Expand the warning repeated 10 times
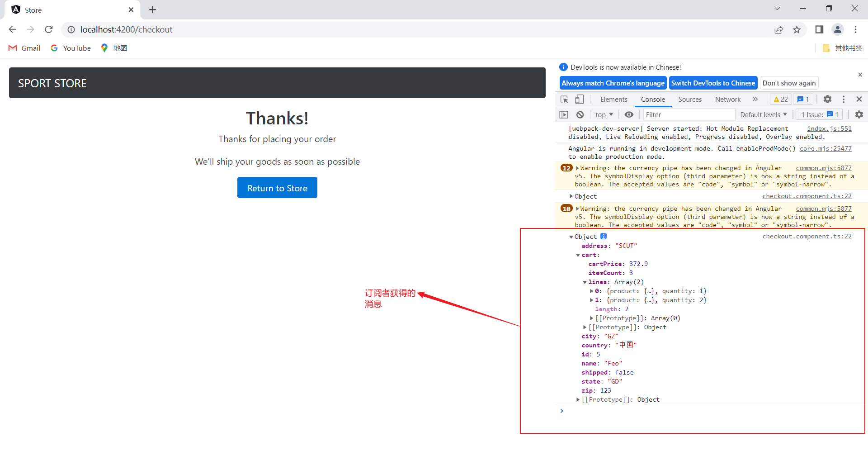This screenshot has height=465, width=868. click(577, 209)
